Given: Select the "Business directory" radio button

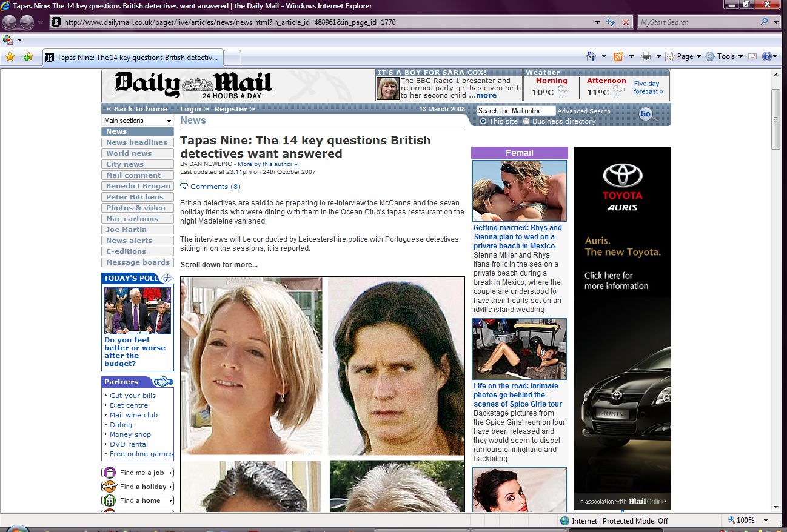Looking at the screenshot, I should tap(526, 121).
